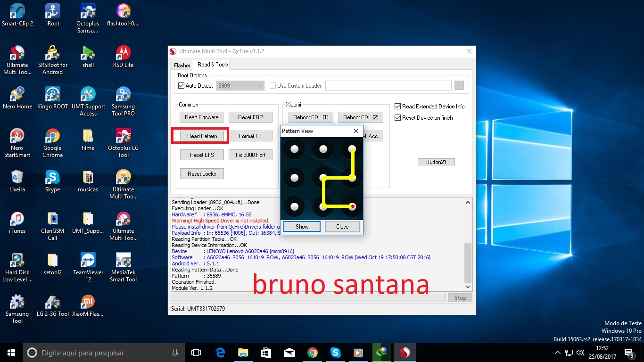Screen dimensions: 644x362
Task: Open the Octoplus Samsung desktop icon
Action: click(88, 19)
